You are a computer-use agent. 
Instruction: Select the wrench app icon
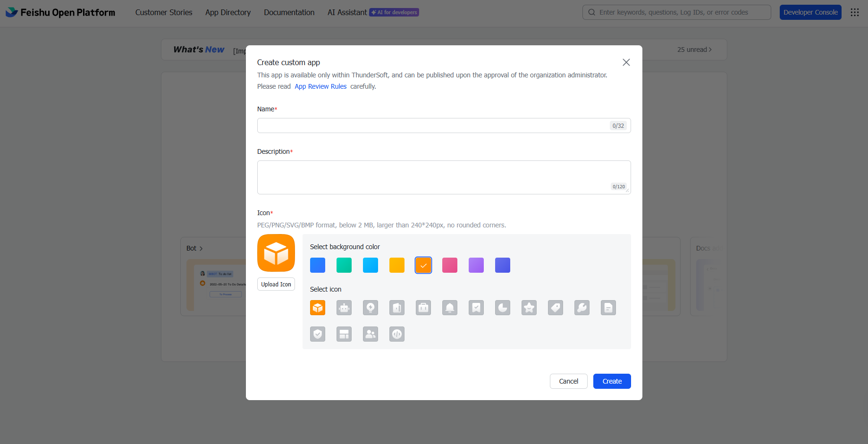[x=582, y=308]
